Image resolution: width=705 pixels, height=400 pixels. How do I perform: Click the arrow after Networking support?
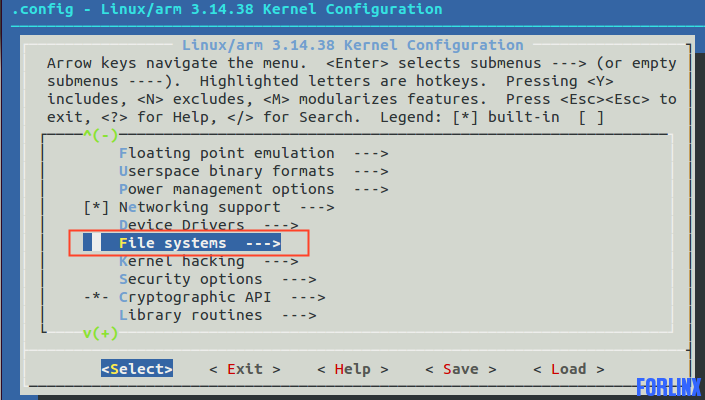pos(317,207)
